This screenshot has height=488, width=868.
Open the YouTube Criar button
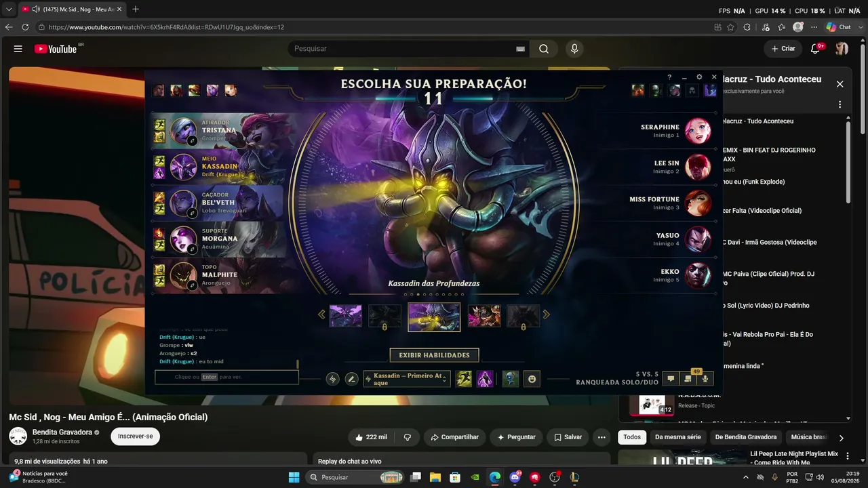(783, 49)
